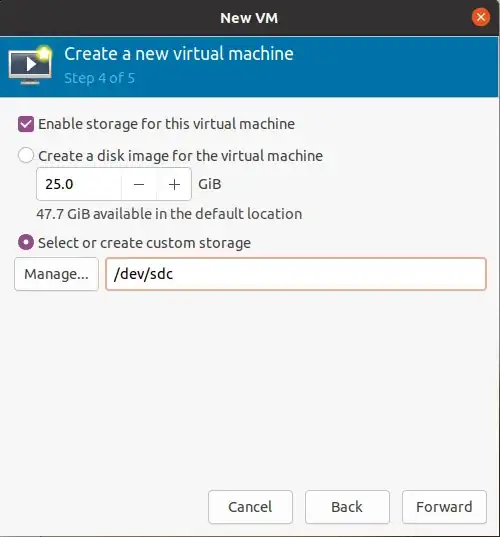Click the 'Create a new virtual machine' heading

click(x=179, y=54)
